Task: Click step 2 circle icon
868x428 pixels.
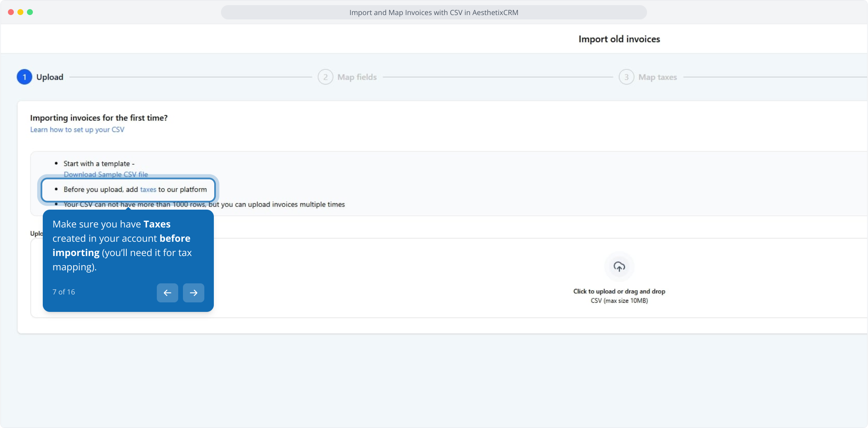Action: tap(325, 77)
